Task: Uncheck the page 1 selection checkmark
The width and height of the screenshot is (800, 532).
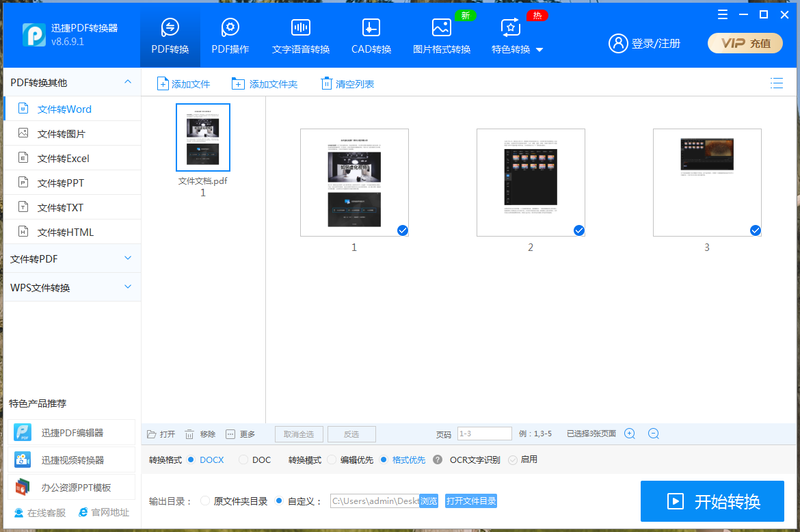Action: click(403, 230)
